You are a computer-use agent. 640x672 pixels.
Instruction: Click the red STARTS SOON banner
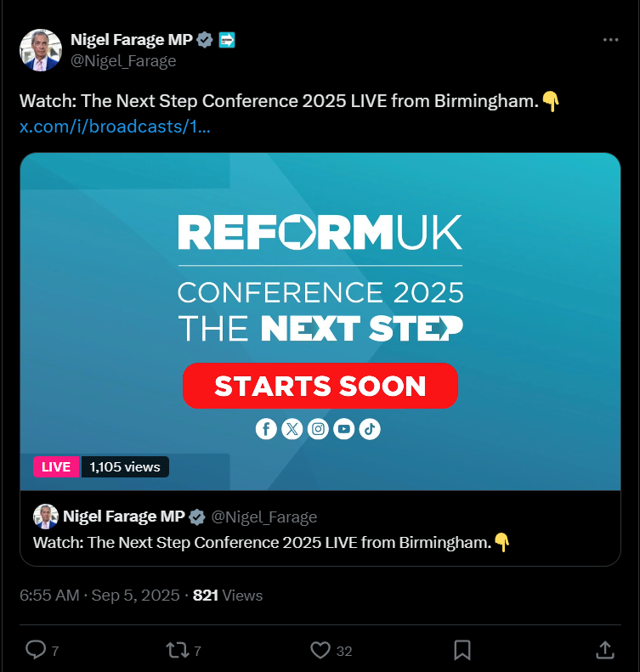320,386
